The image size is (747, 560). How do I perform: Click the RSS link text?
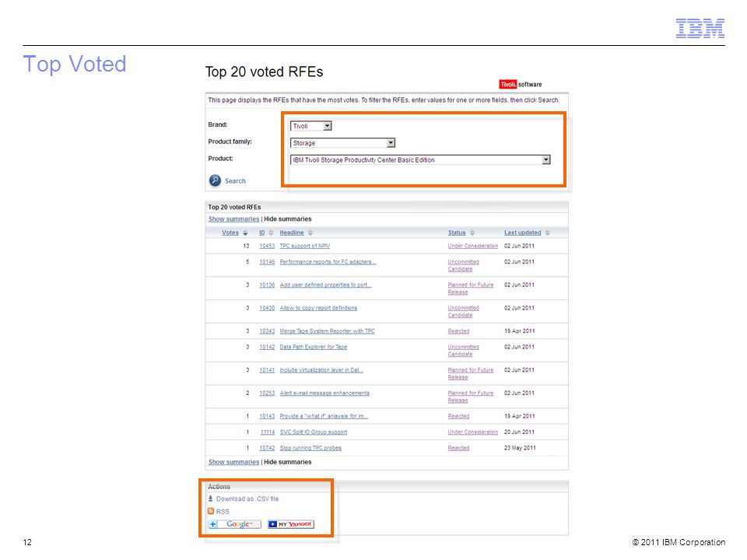(223, 512)
